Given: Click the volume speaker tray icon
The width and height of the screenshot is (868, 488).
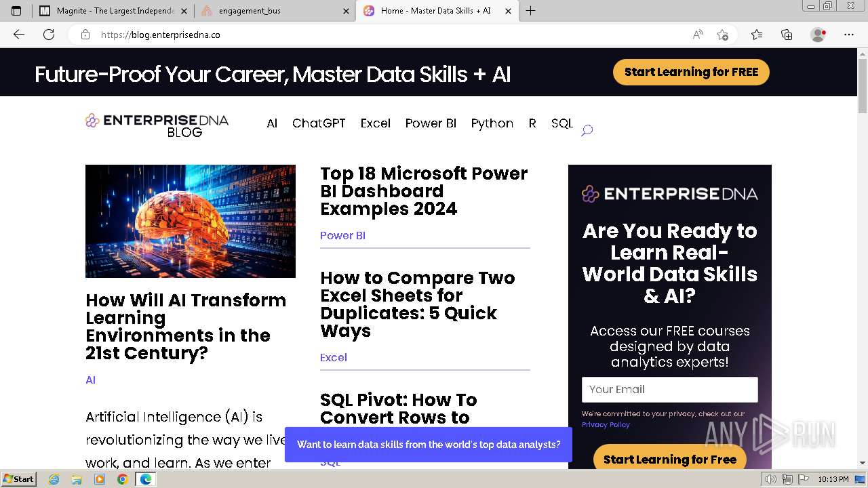Looking at the screenshot, I should [771, 479].
